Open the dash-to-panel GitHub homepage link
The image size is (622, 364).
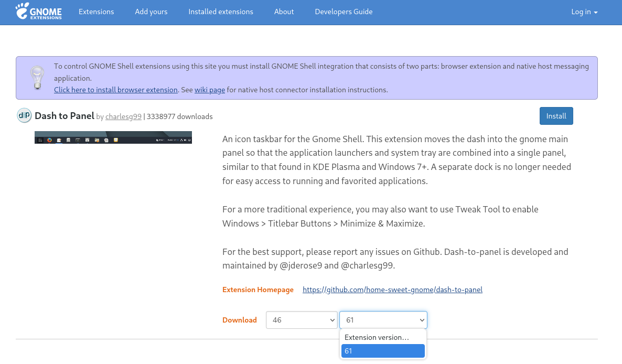click(x=392, y=290)
